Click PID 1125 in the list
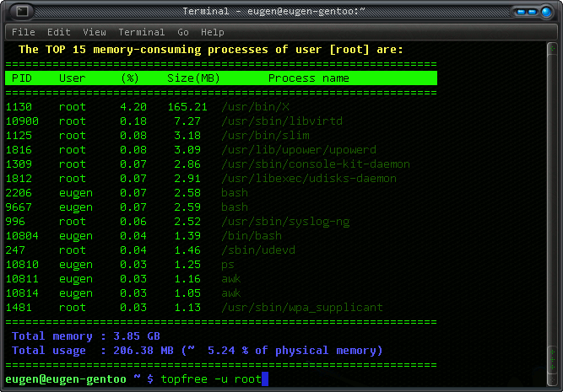 (x=19, y=136)
